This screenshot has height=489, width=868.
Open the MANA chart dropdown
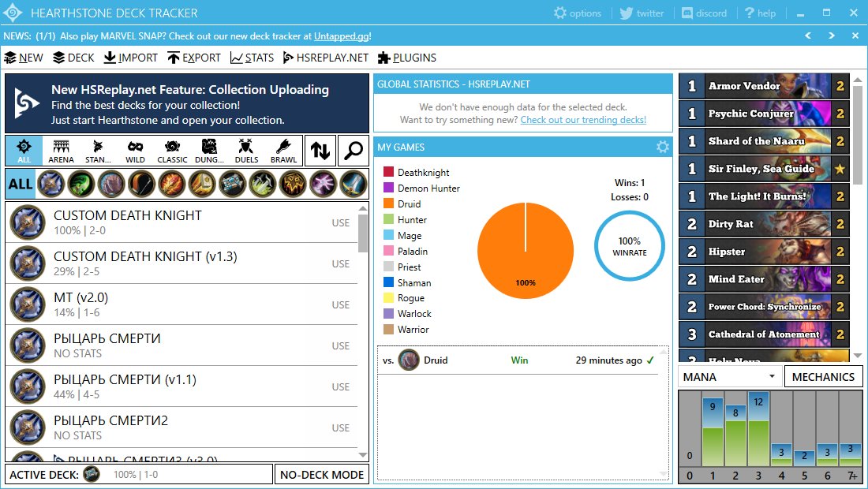coord(730,377)
